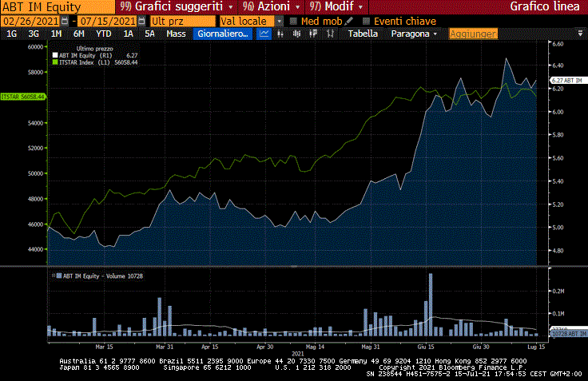The height and width of the screenshot is (381, 588).
Task: Click the Ult prz field
Action: [x=183, y=21]
